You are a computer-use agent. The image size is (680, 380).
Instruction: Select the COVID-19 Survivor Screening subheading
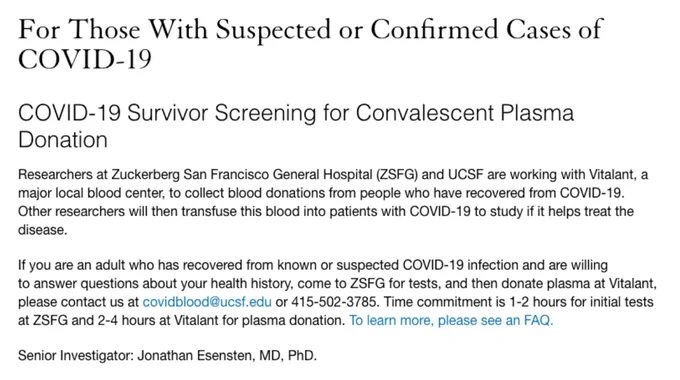[x=296, y=126]
